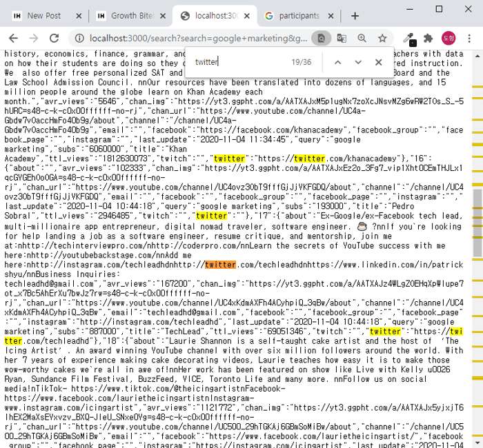Click "Khan" title text
The height and width of the screenshot is (448, 483).
[x=178, y=149]
